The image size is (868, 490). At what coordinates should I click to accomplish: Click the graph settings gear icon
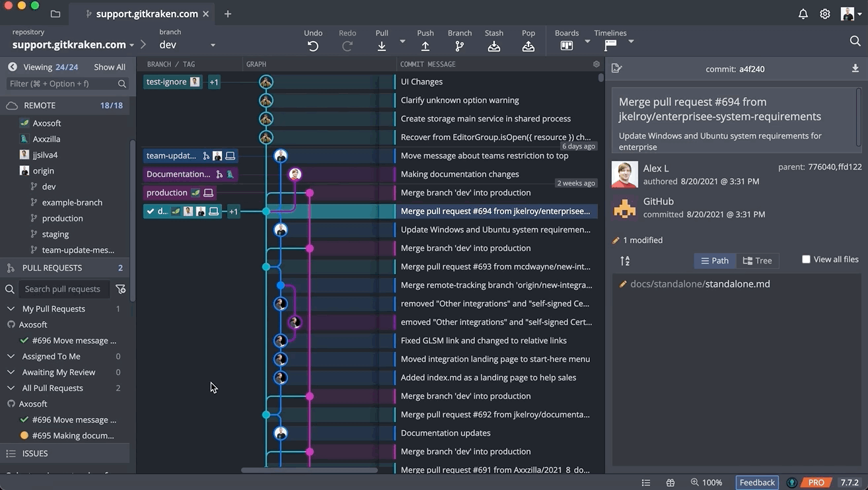(597, 64)
